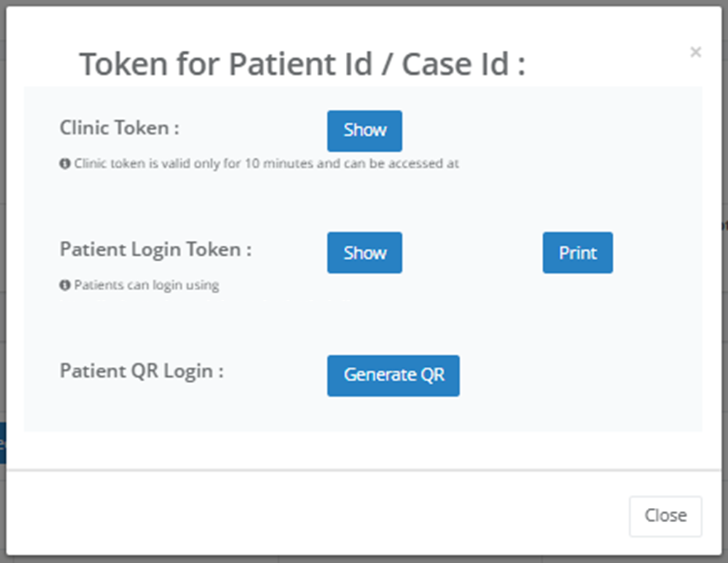
Task: Click info icon beside 'Patients can login using'
Action: (65, 285)
